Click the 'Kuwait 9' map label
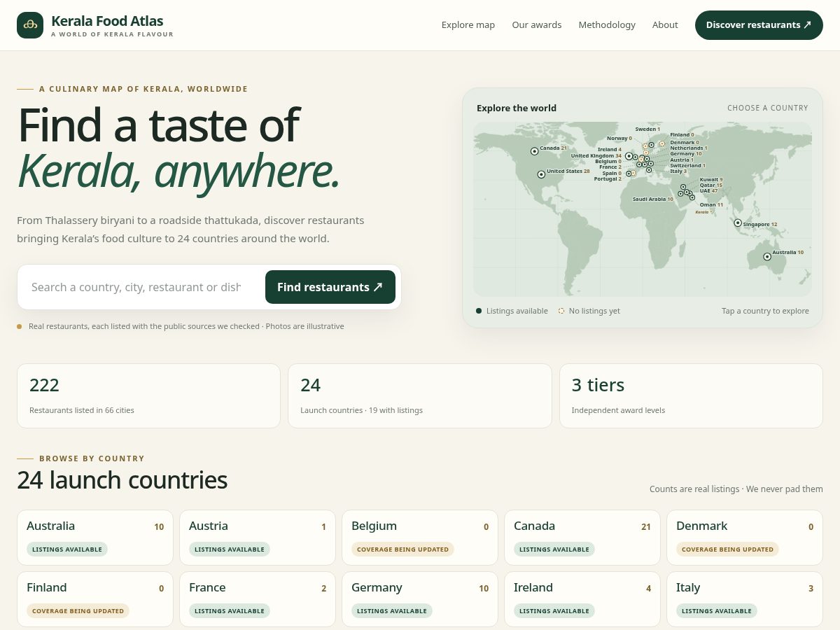The width and height of the screenshot is (840, 630). click(711, 180)
